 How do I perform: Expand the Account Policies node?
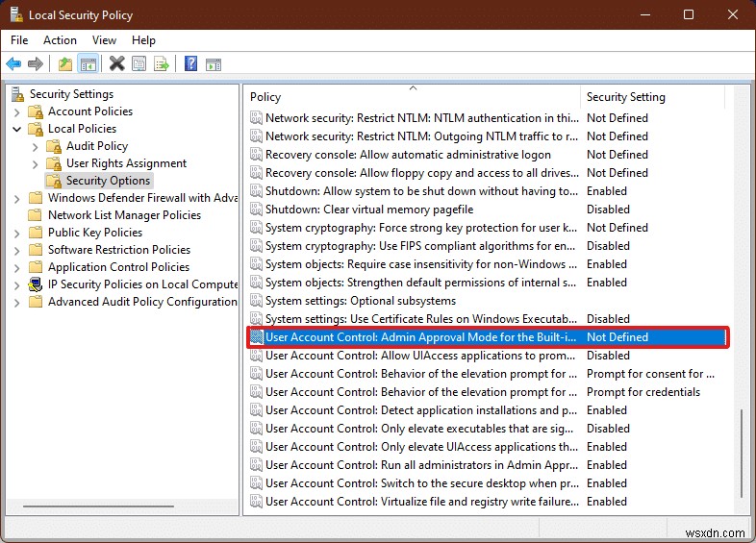pyautogui.click(x=17, y=112)
